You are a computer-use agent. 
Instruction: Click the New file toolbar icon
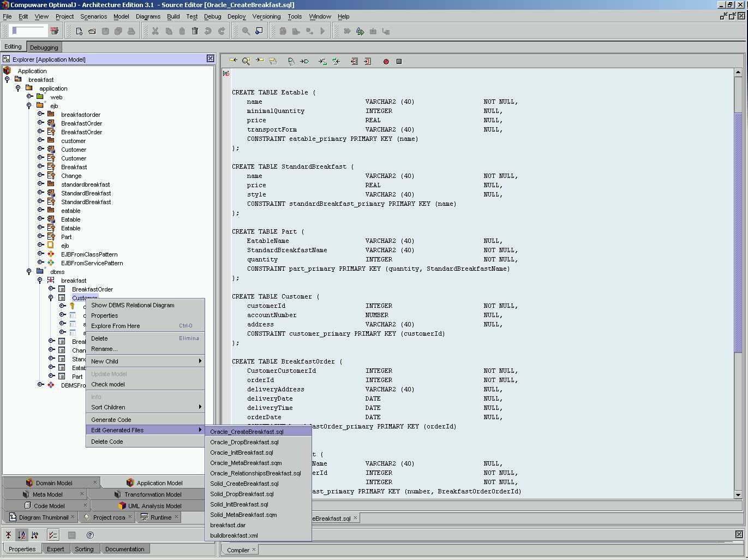(79, 31)
